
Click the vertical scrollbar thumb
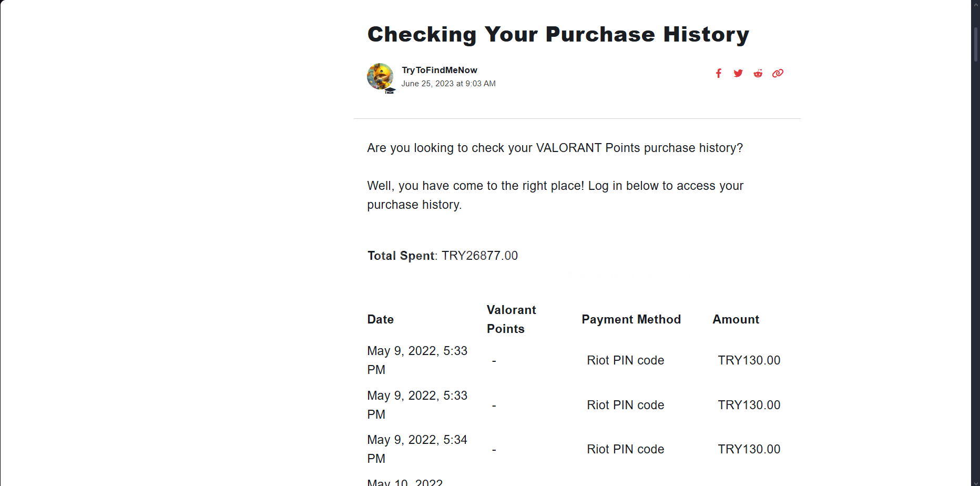976,44
